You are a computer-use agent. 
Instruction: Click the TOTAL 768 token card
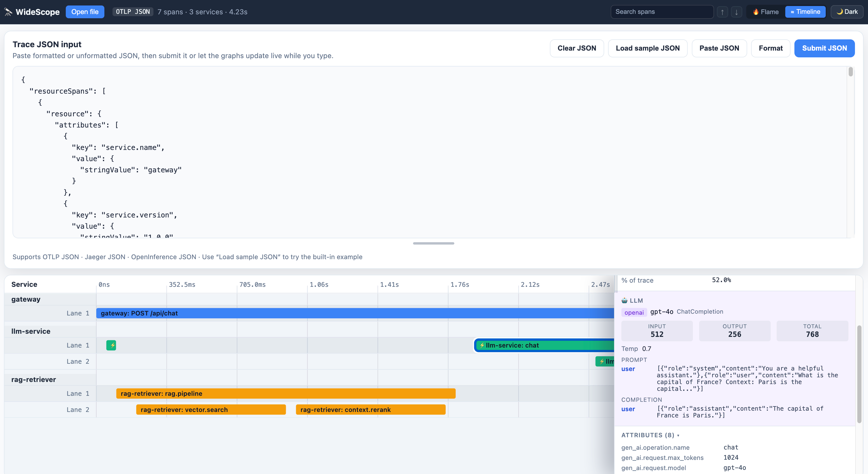(812, 331)
